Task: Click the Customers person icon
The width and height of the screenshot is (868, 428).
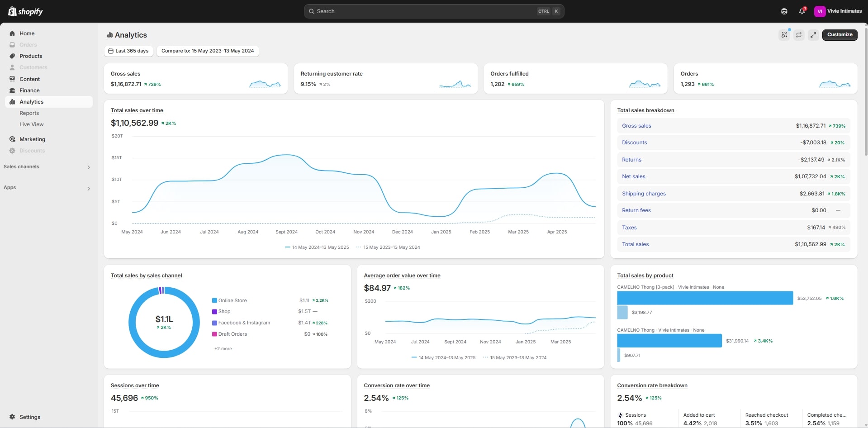Action: coord(12,67)
